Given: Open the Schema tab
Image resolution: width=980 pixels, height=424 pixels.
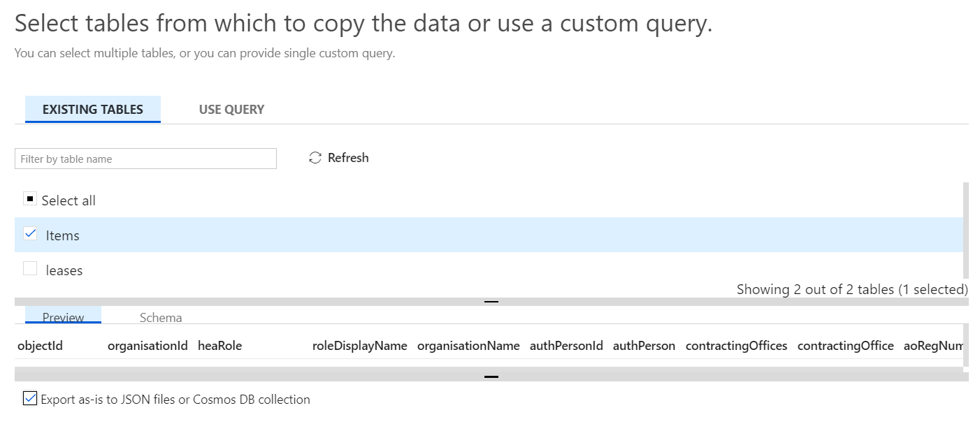Looking at the screenshot, I should 161,318.
